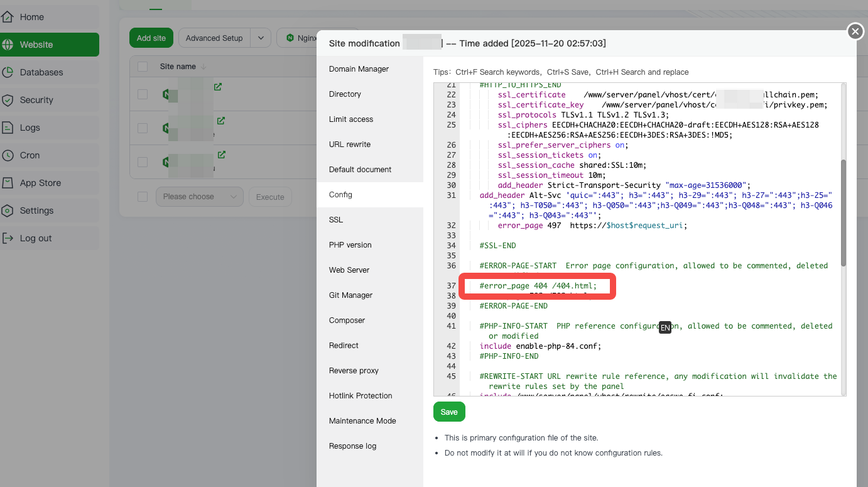
Task: Click the Databases sidebar icon
Action: coord(8,72)
